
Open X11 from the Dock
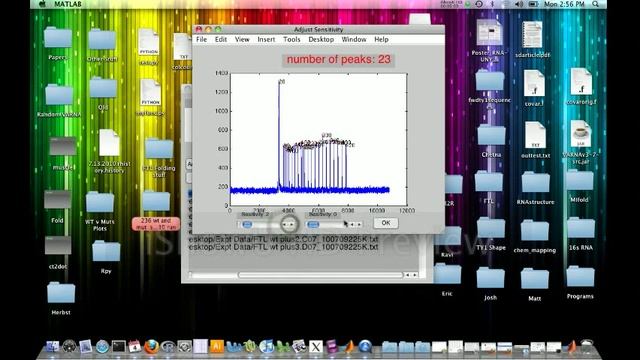pos(316,347)
